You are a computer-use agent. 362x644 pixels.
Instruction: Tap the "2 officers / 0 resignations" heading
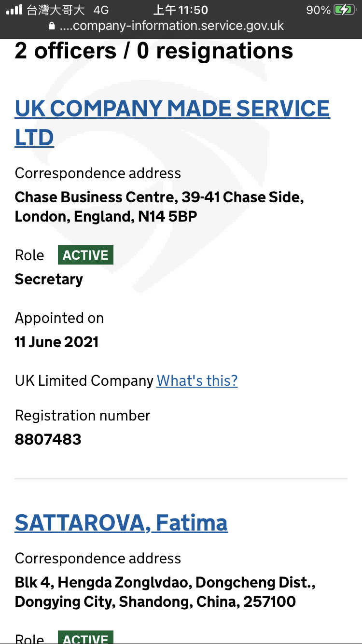pos(154,51)
